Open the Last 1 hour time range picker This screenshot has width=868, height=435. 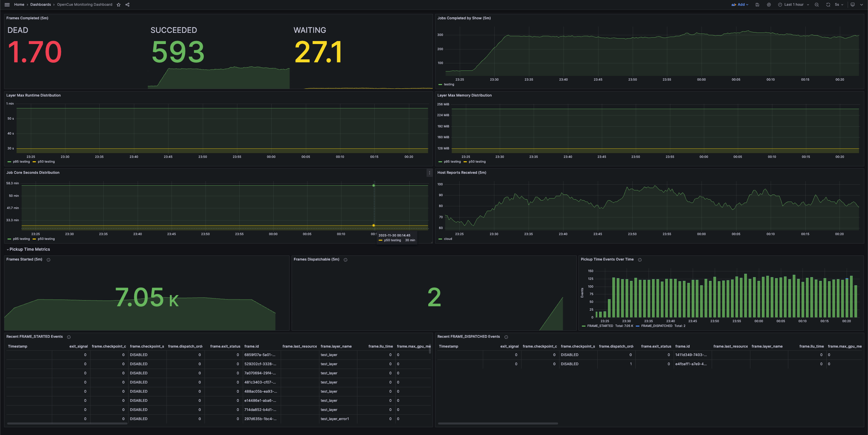793,4
